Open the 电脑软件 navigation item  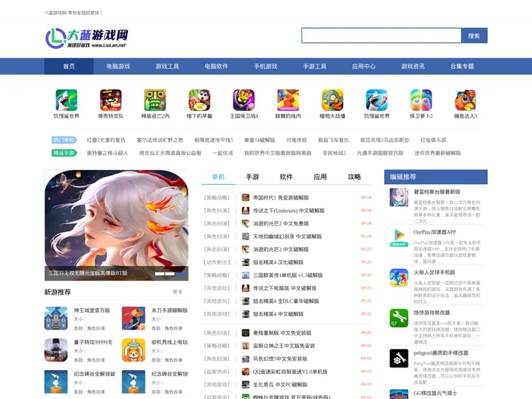pos(216,66)
